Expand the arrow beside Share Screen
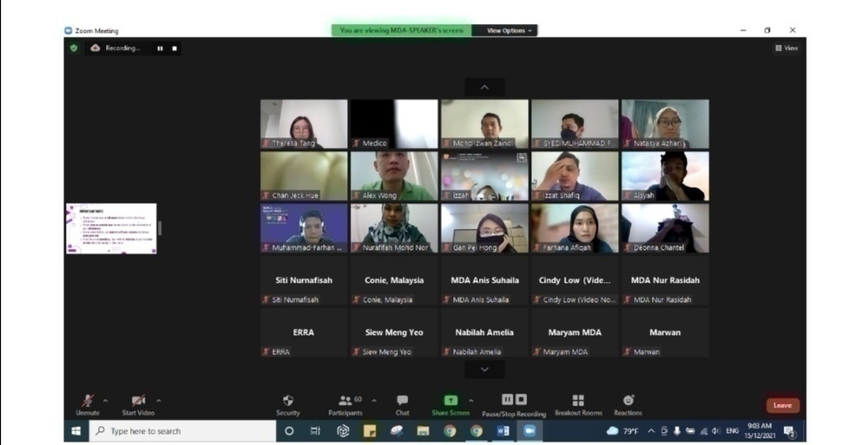This screenshot has height=445, width=868. click(471, 401)
